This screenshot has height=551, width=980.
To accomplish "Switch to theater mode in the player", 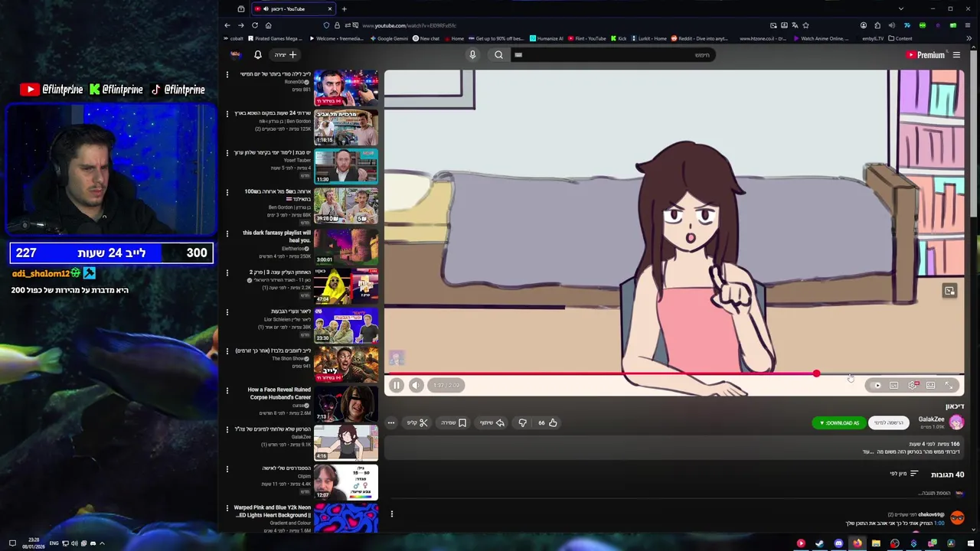I will point(930,385).
